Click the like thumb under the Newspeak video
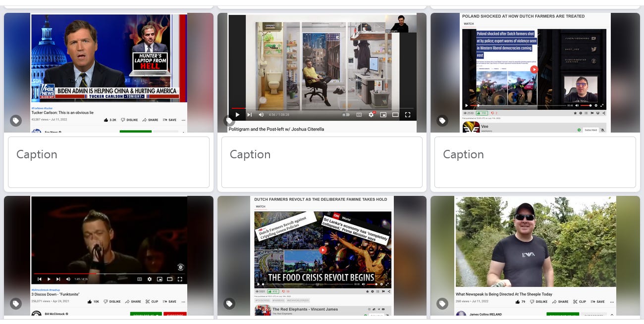The width and height of the screenshot is (644, 324). (518, 301)
